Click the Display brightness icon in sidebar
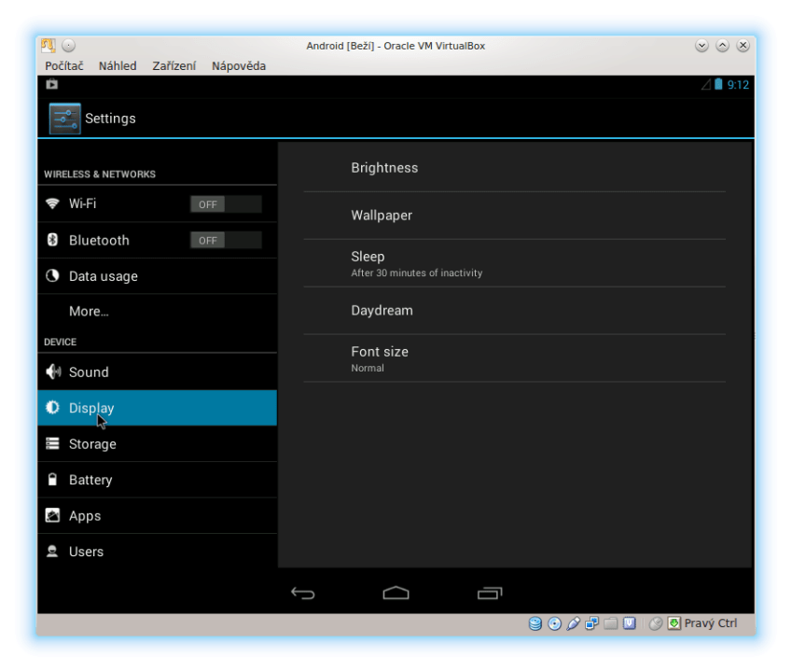 click(x=52, y=407)
